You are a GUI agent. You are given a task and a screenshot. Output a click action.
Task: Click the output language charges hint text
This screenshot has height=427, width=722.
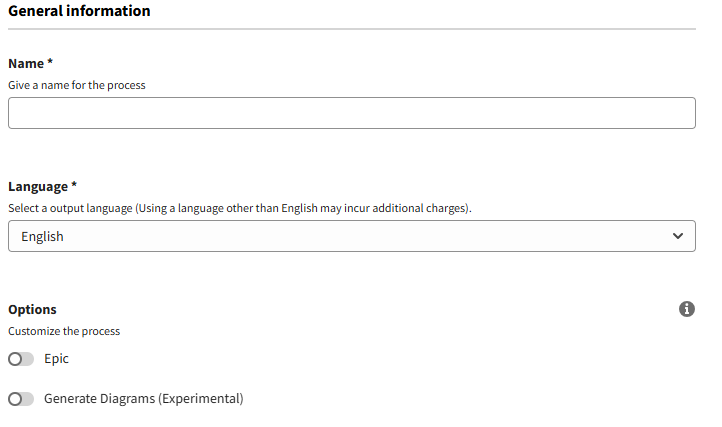click(239, 208)
